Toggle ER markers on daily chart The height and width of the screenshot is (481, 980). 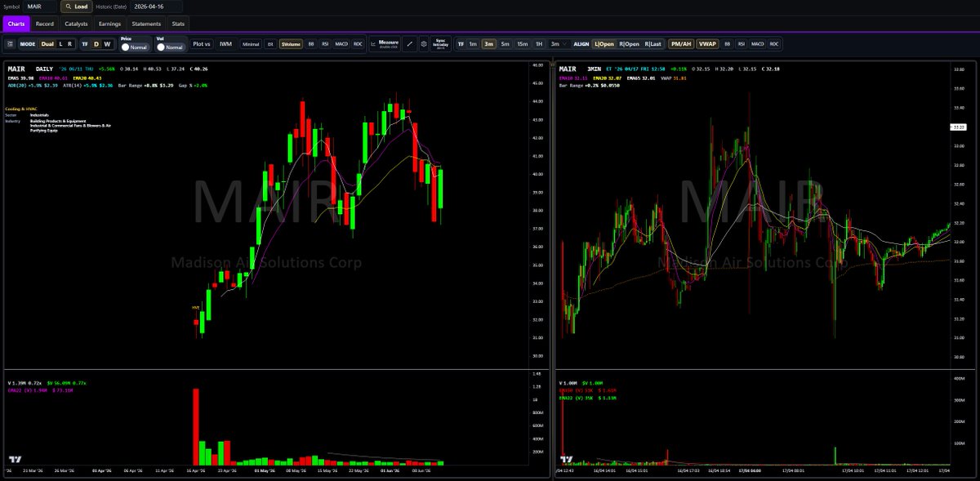tap(270, 44)
